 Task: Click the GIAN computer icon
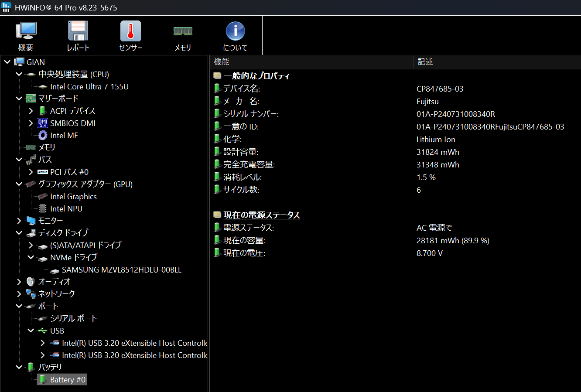(x=19, y=62)
